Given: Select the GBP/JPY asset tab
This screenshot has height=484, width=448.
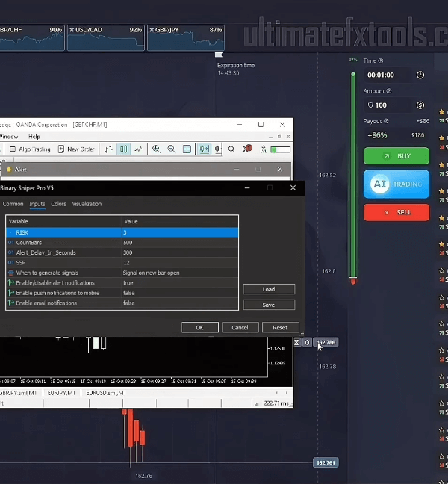Looking at the screenshot, I should coord(186,37).
